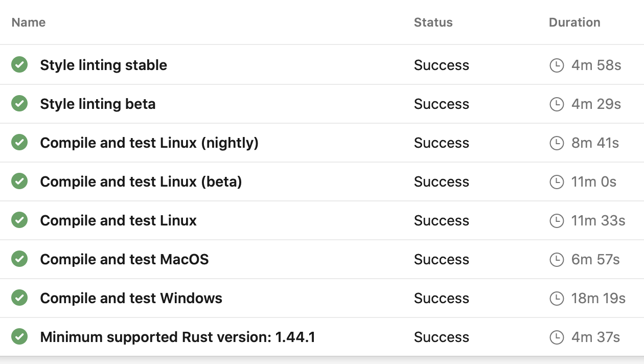Open the Style linting beta job
Viewport: 644px width, 364px height.
point(98,104)
